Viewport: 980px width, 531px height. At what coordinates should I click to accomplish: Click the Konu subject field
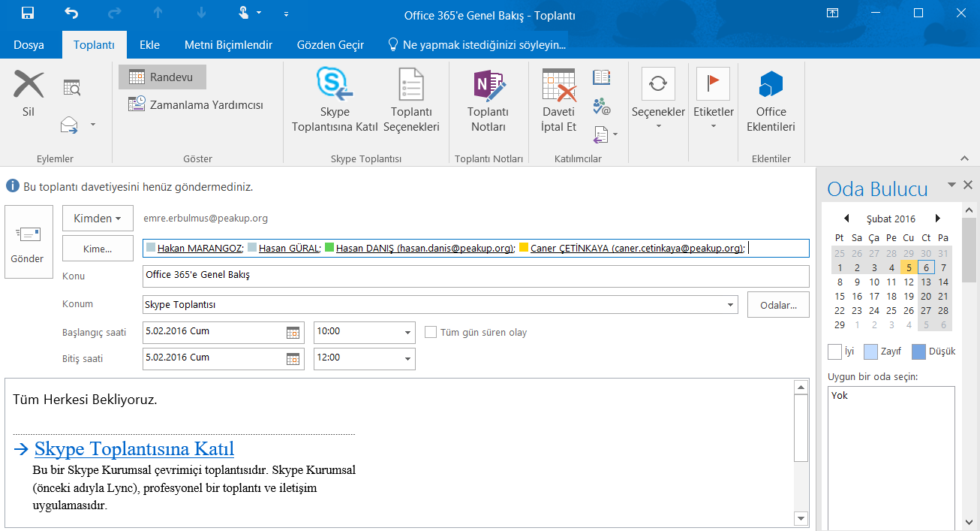pos(476,276)
